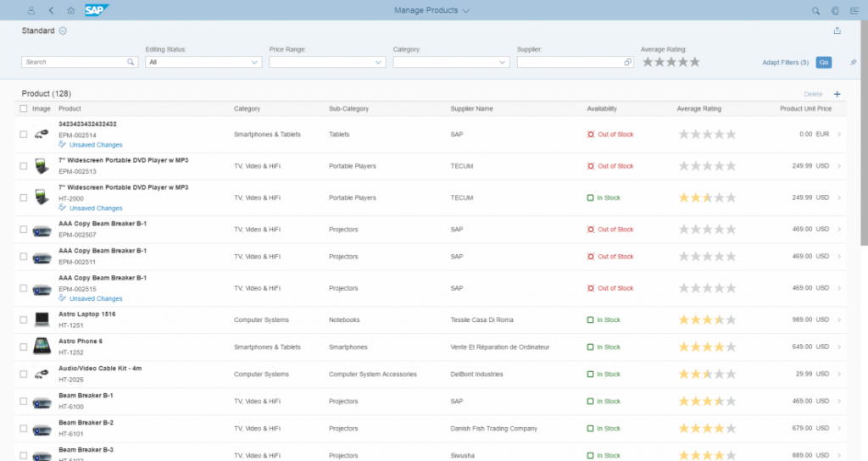Click product image for Astro Laptop 1516
The image size is (868, 461).
point(42,319)
